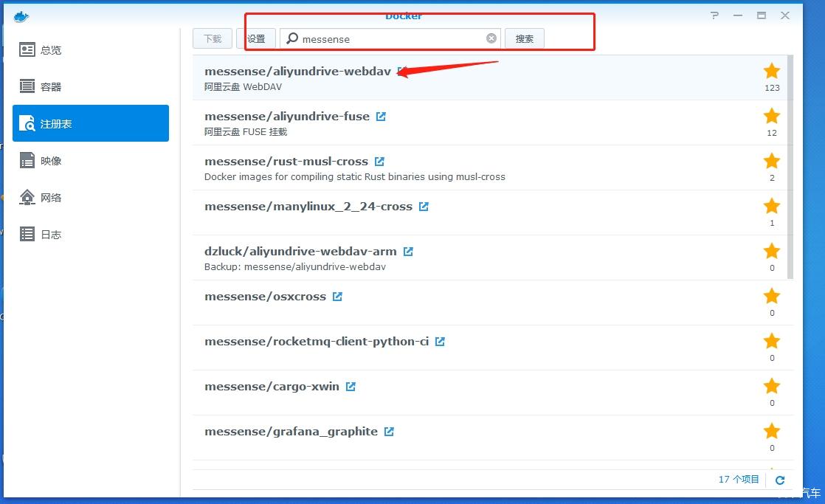Open the Docker help button
This screenshot has height=504, width=825.
pos(714,15)
